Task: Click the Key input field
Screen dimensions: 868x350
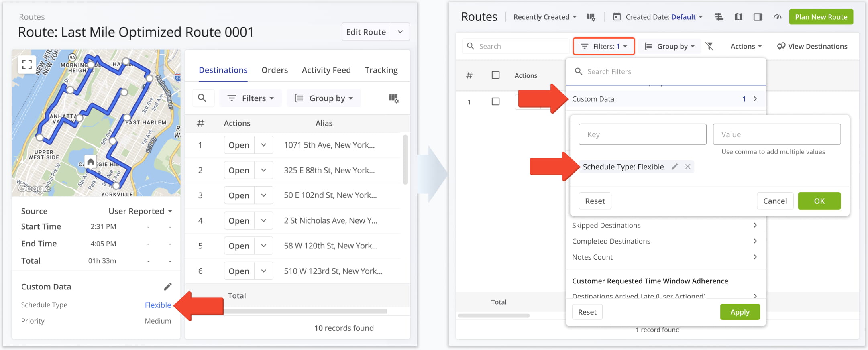Action: click(x=642, y=134)
